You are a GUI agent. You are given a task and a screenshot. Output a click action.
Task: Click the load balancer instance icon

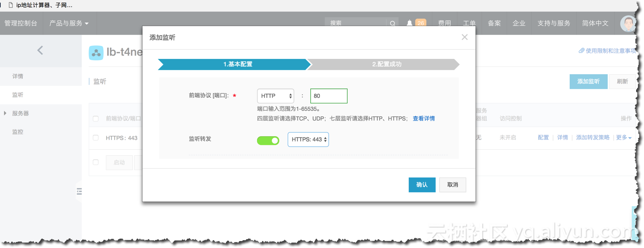pyautogui.click(x=96, y=53)
